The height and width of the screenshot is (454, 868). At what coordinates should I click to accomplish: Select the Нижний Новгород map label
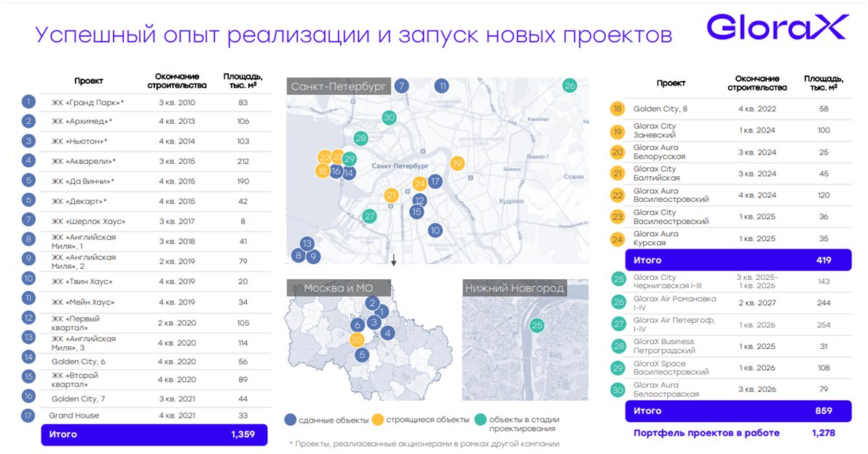click(514, 288)
